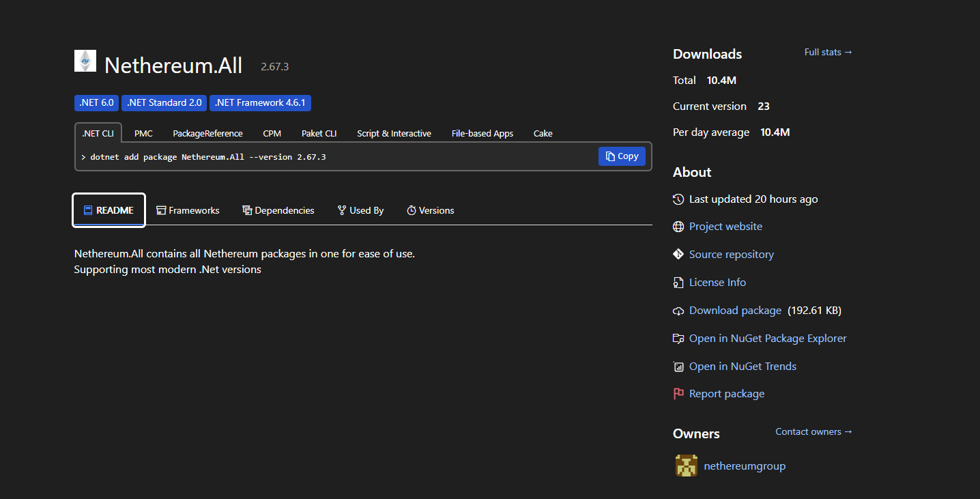Copy the dotnet add package command
Screen dimensions: 980x499
point(622,156)
